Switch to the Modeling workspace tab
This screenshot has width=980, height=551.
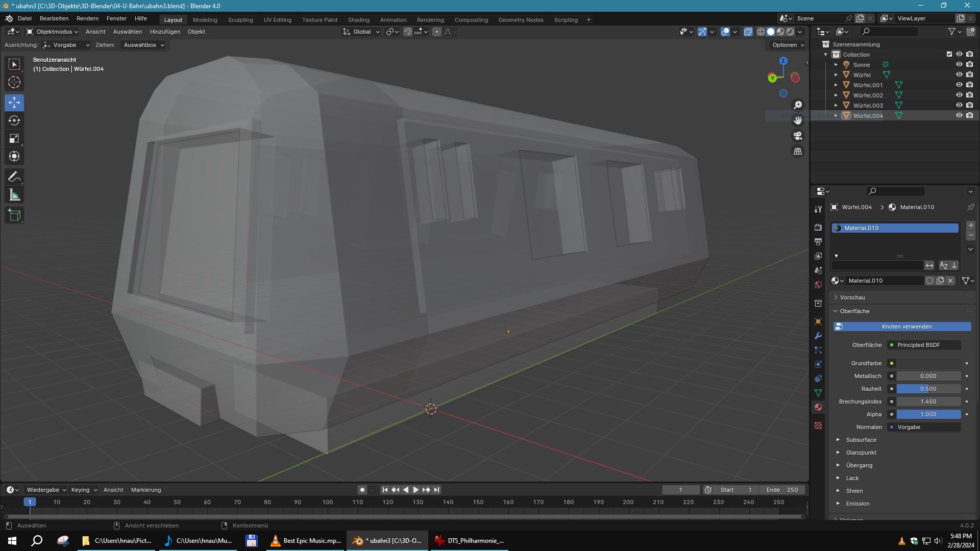[x=205, y=20]
